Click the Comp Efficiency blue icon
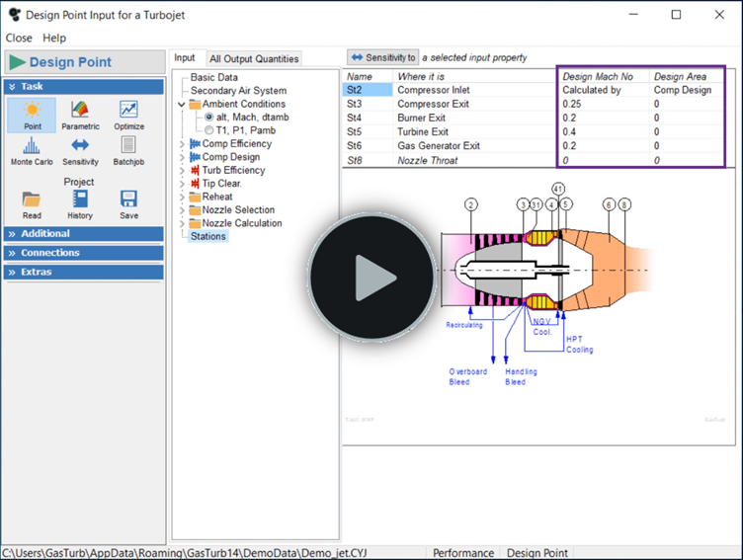This screenshot has width=743, height=560. (x=195, y=143)
